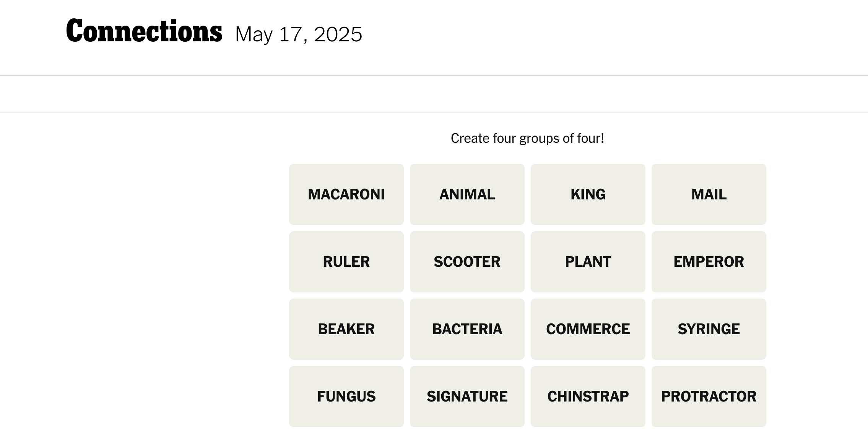Image resolution: width=868 pixels, height=444 pixels.
Task: Pick the BEAKER tile
Action: tap(346, 329)
